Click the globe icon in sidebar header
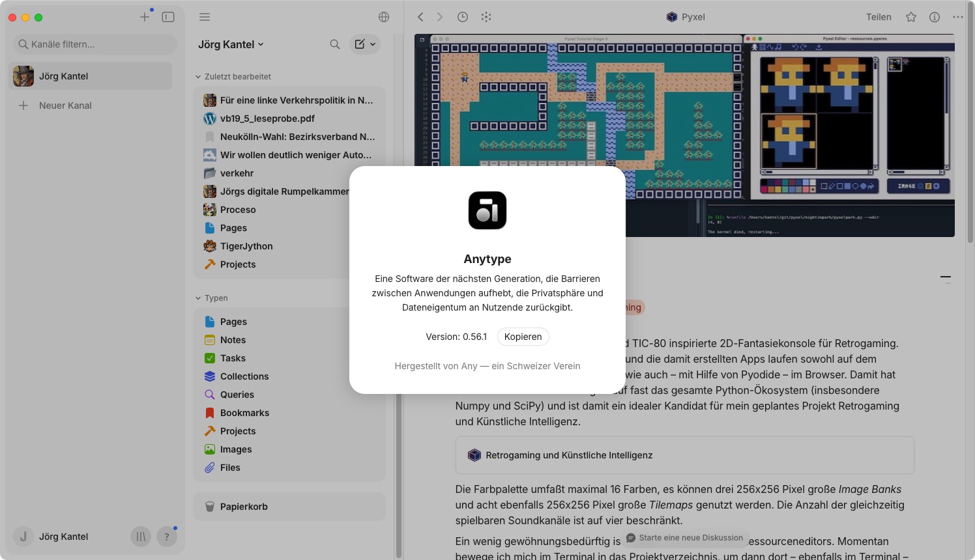This screenshot has width=975, height=560. point(384,17)
